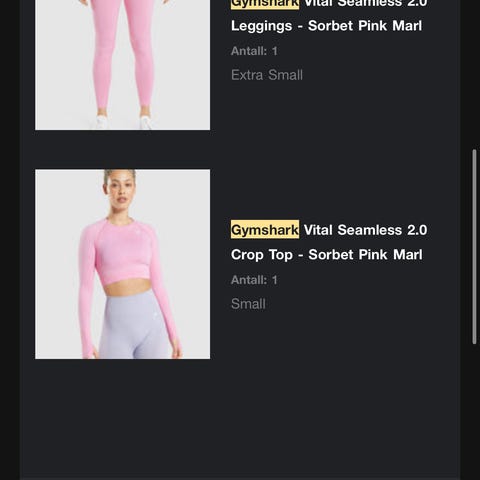Click the model's face in crop top photo
The image size is (480, 480).
click(121, 191)
